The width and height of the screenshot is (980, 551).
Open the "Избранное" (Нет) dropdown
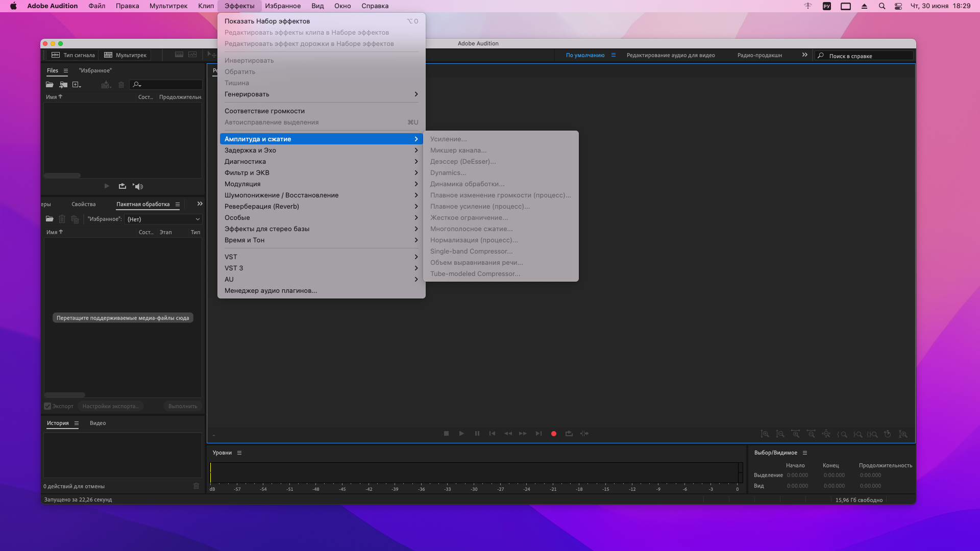pyautogui.click(x=163, y=219)
